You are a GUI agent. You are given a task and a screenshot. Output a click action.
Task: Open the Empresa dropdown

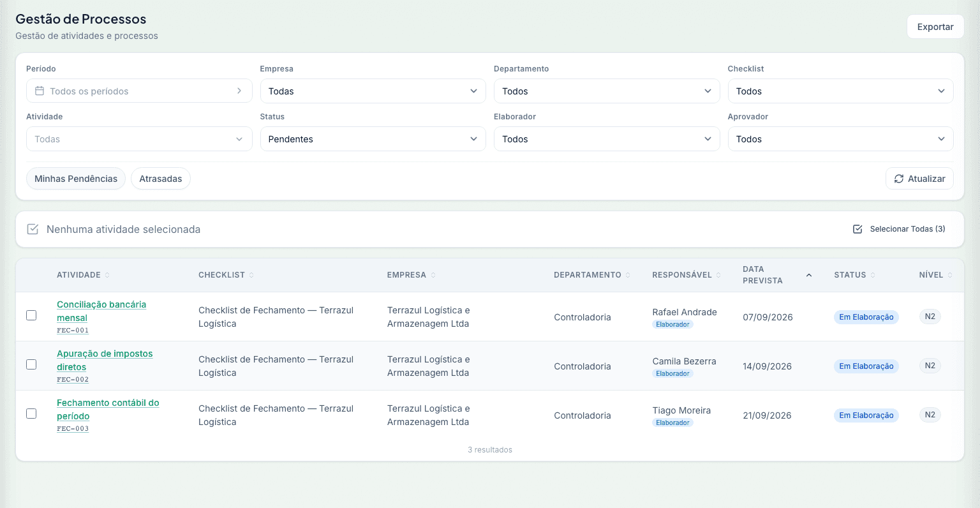click(x=373, y=91)
